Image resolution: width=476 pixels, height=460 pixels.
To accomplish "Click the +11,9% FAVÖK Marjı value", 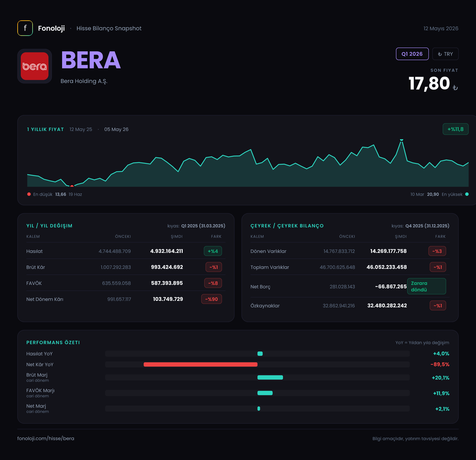I will coord(441,393).
